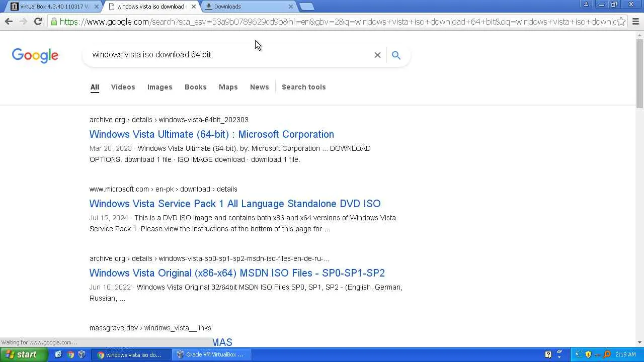This screenshot has height=362, width=644.
Task: Open the Chrome menu button
Action: (x=635, y=22)
